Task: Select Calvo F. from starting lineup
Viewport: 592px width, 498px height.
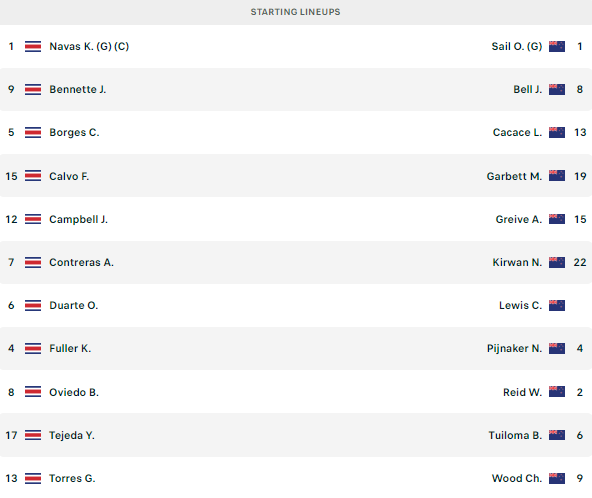Action: point(69,176)
